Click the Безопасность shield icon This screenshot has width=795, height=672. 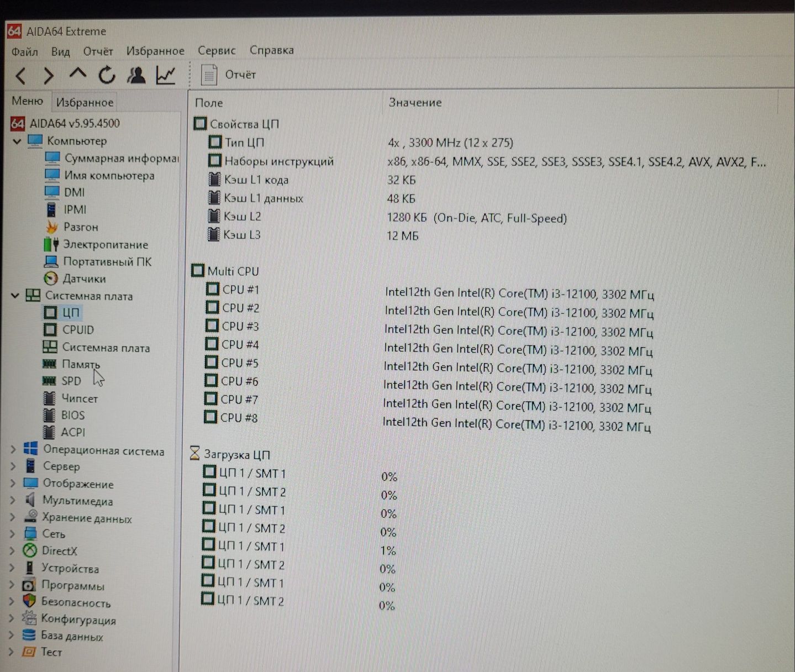click(x=29, y=601)
